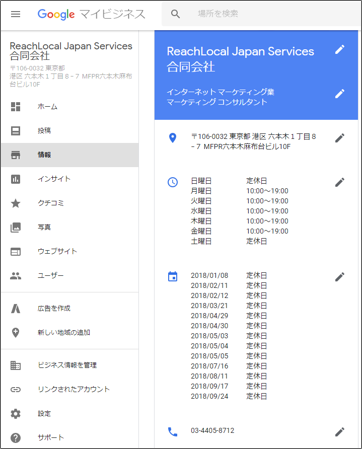Click the クチコミ star icon
Image resolution: width=362 pixels, height=449 pixels.
point(16,203)
